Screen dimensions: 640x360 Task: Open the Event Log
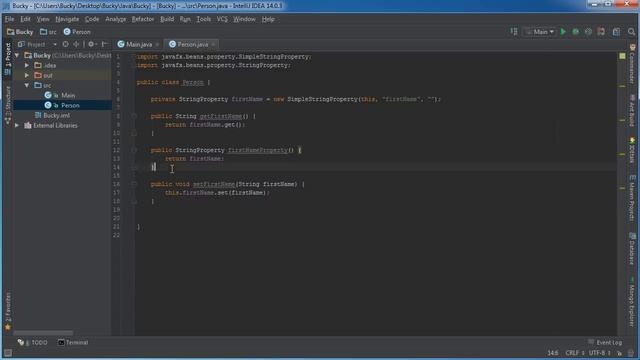605,342
